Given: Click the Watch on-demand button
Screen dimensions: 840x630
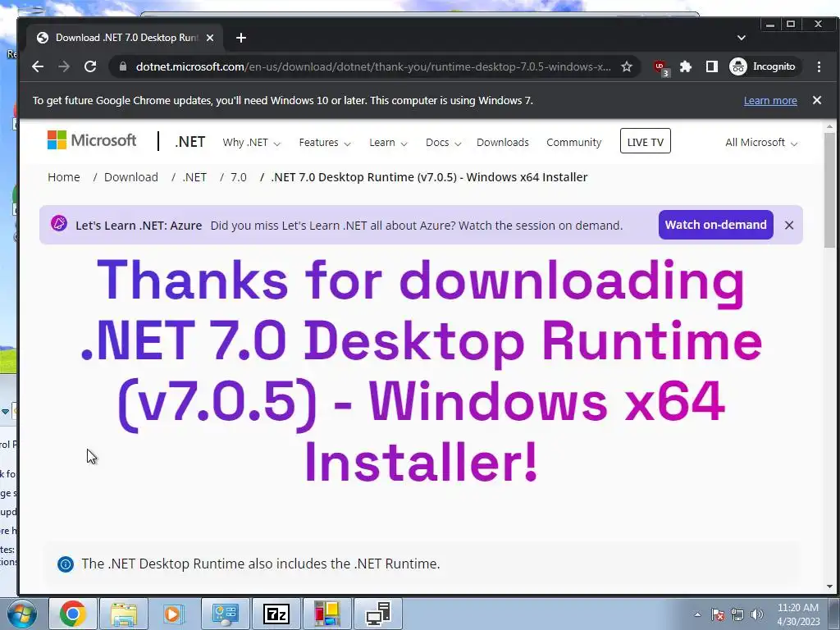Looking at the screenshot, I should (x=715, y=225).
